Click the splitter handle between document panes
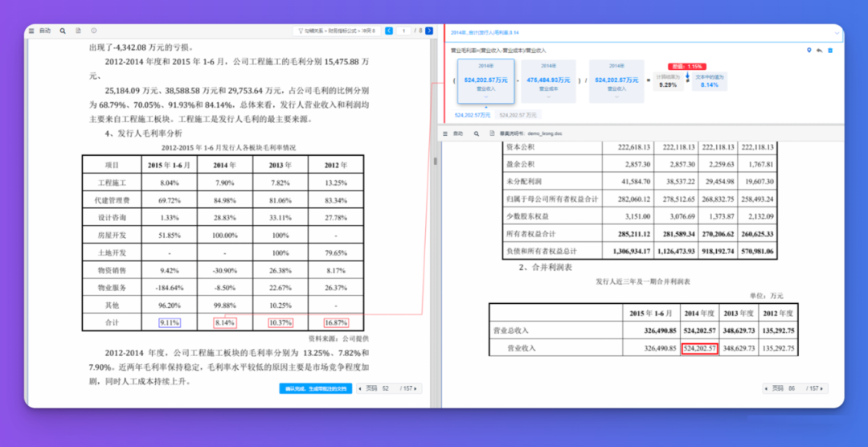 click(x=435, y=161)
